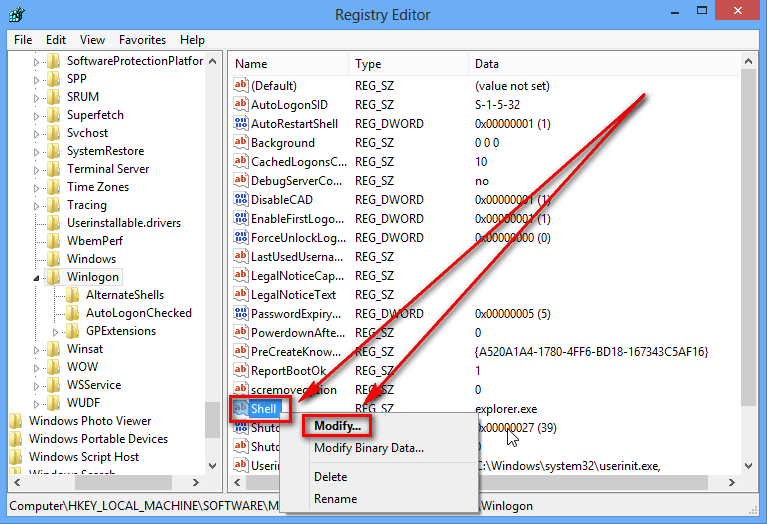Click the DWORD icon next to DisableCAD
Image resolution: width=767 pixels, height=524 pixels.
[240, 199]
